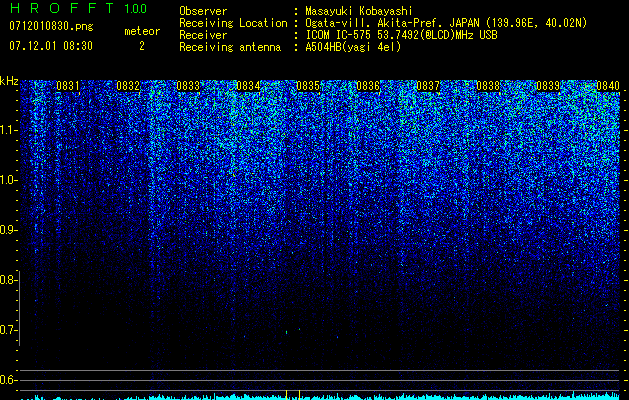Screen dimensions: 629x400
Task: Click the Observer field label
Action: [x=203, y=11]
